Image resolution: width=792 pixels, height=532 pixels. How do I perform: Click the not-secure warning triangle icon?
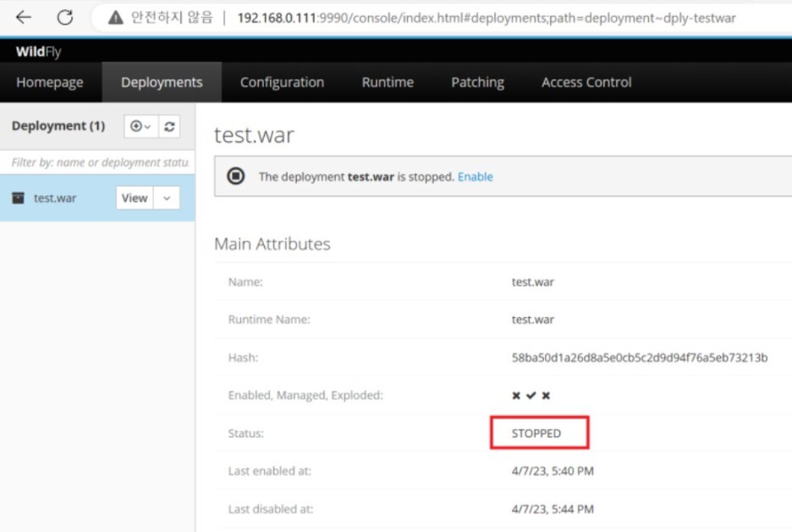point(116,18)
